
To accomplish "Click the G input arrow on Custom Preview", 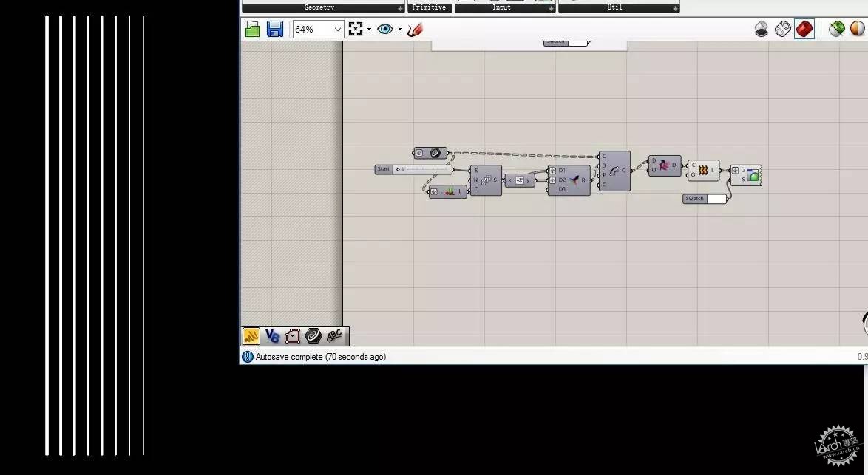I will click(735, 171).
